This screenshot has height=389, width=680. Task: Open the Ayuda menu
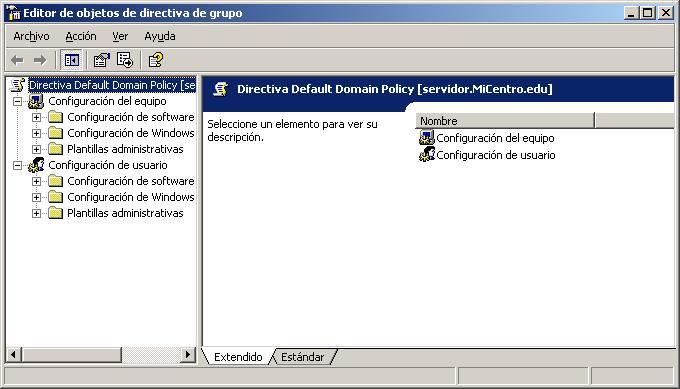160,36
